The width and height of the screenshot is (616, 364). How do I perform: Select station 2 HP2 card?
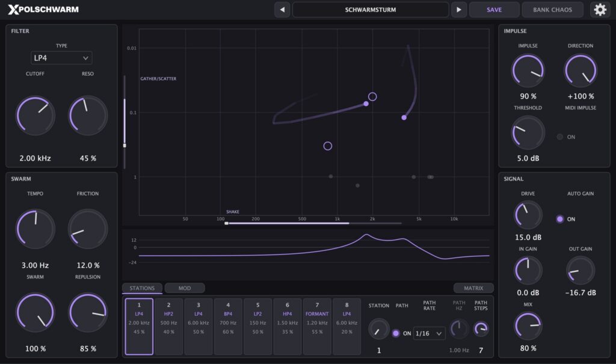pos(168,327)
